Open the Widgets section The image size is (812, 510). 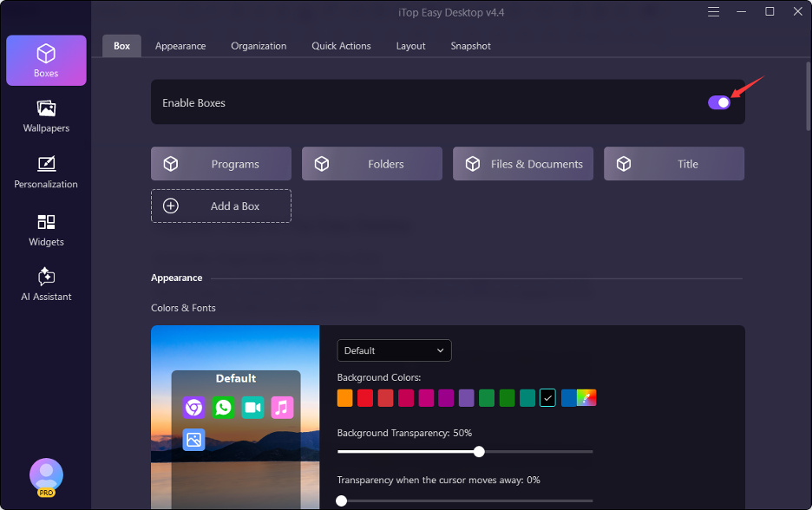click(x=46, y=231)
